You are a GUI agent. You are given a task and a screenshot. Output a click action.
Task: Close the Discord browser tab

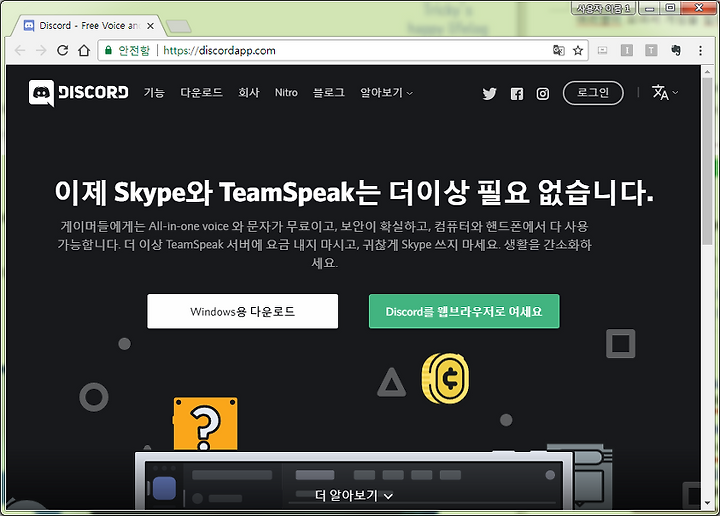[150, 26]
